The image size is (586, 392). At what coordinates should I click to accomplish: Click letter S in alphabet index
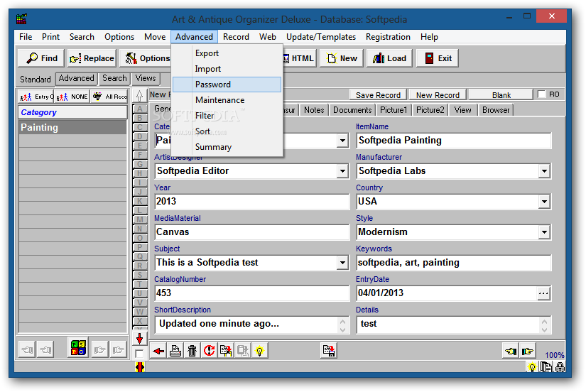tap(140, 275)
